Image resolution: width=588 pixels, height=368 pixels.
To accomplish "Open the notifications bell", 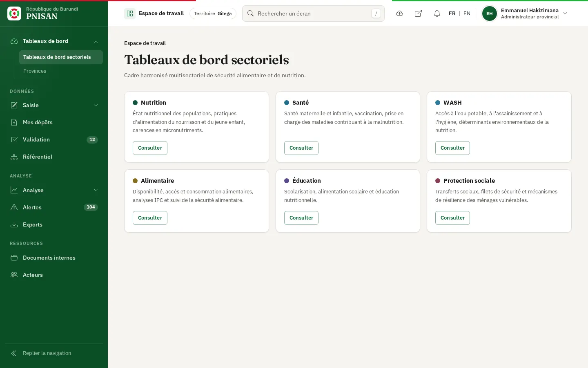I will (437, 13).
